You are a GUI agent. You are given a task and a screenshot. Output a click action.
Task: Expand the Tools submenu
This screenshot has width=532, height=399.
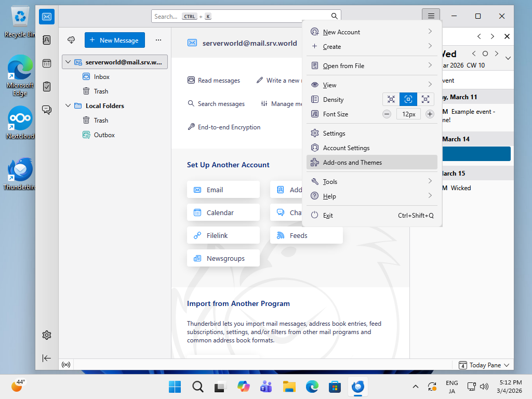coord(372,181)
